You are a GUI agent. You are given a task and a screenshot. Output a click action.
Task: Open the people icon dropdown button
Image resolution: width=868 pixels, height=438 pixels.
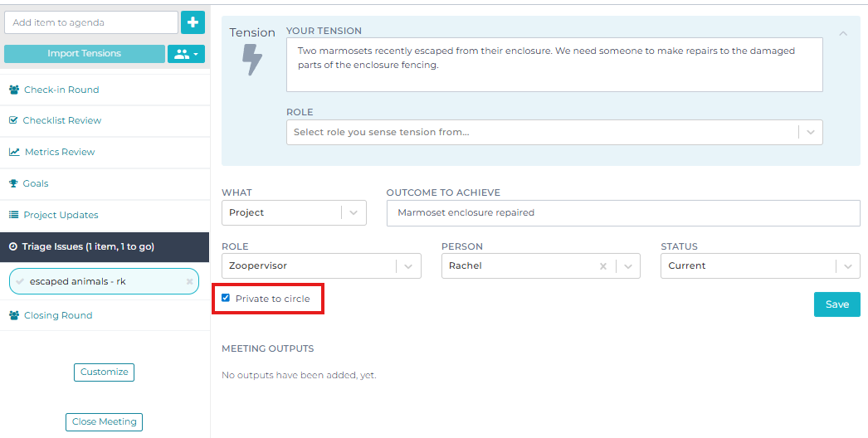click(x=186, y=54)
